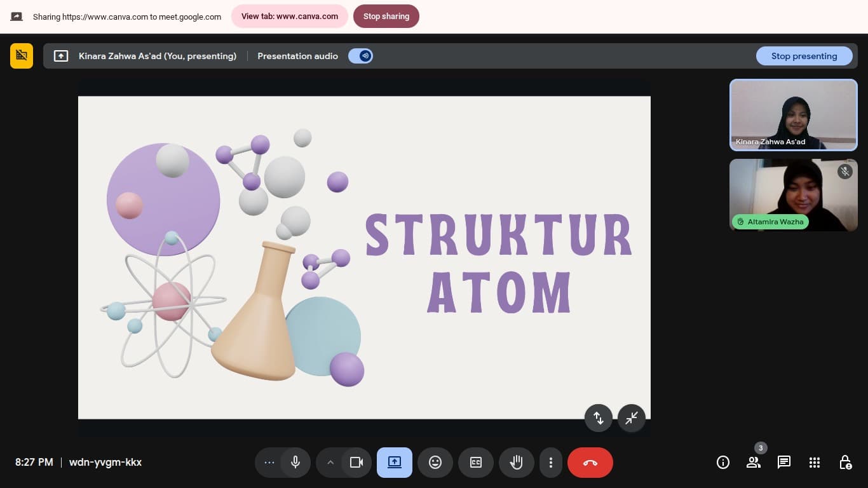Screen dimensions: 868x488
Task: Leave the call with red hang-up button
Action: coord(590,463)
